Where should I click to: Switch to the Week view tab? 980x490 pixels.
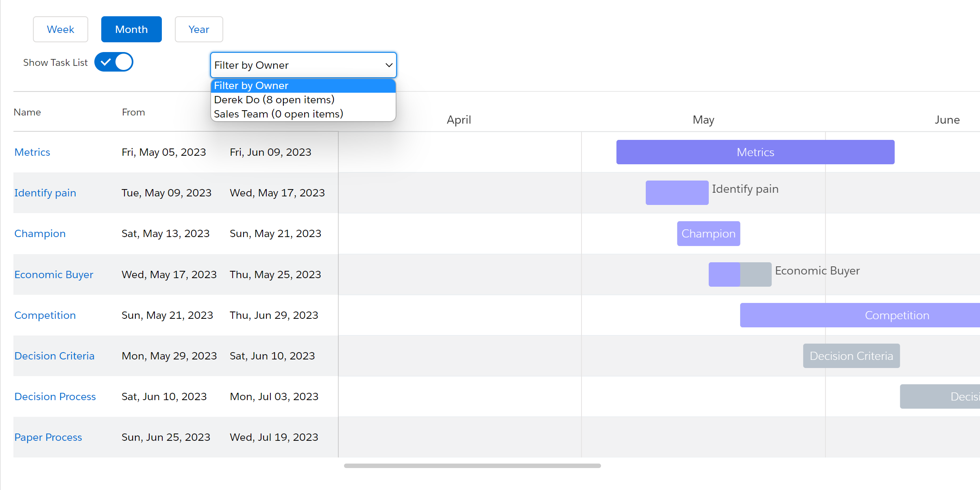[61, 29]
